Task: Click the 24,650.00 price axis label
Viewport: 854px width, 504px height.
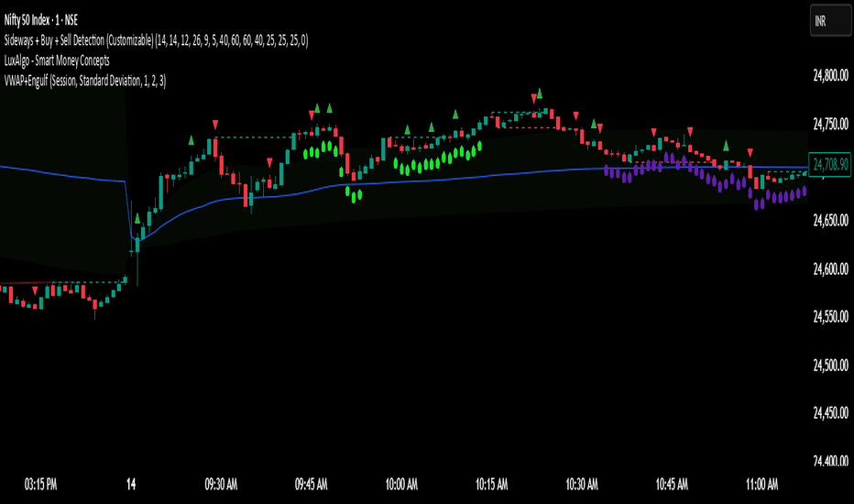Action: click(x=830, y=221)
